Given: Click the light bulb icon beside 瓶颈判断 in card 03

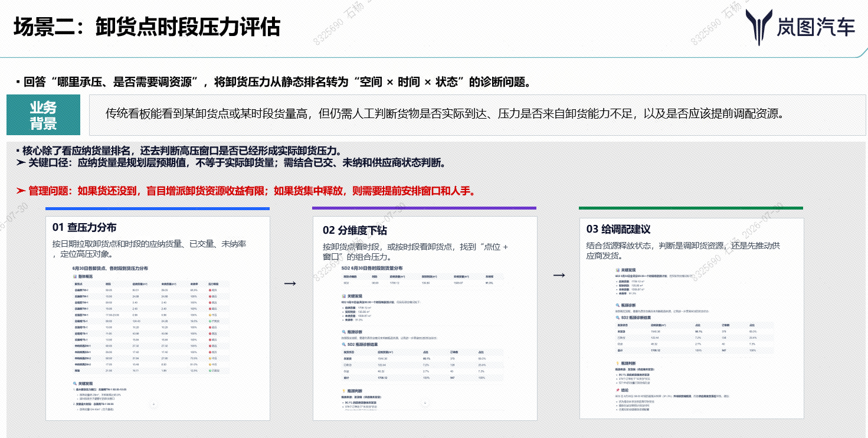Looking at the screenshot, I should pyautogui.click(x=618, y=364).
